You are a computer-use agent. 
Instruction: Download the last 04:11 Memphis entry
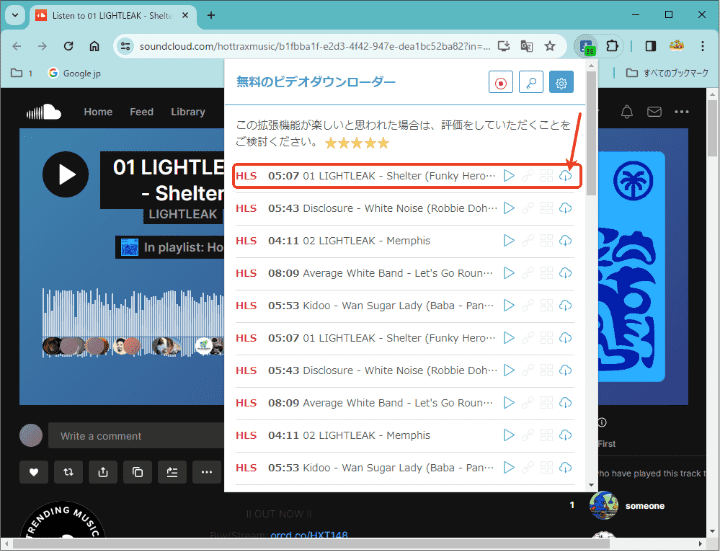coord(565,435)
